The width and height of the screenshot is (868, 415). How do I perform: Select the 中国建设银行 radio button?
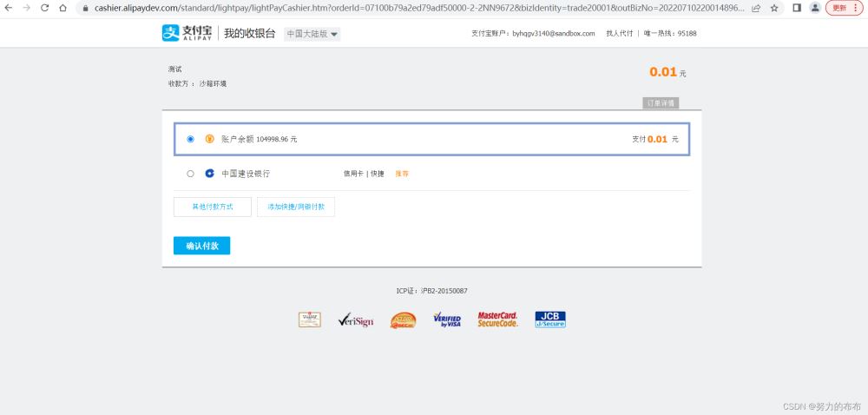(x=191, y=174)
